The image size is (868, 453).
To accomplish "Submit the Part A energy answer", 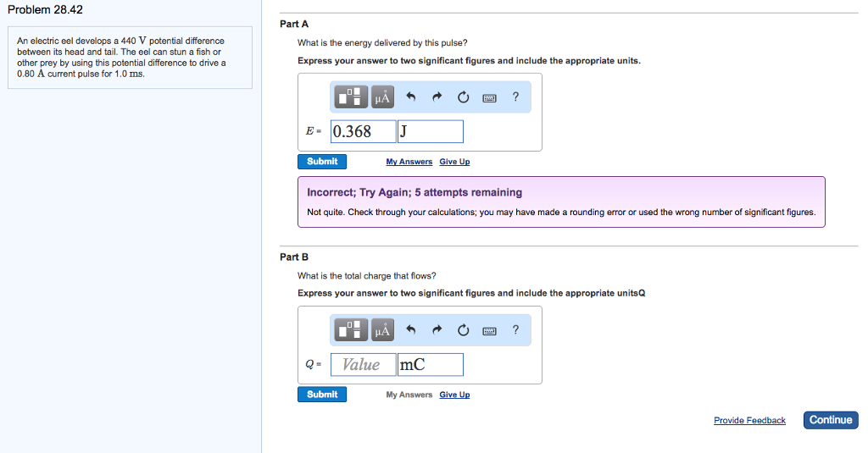I will coord(322,162).
